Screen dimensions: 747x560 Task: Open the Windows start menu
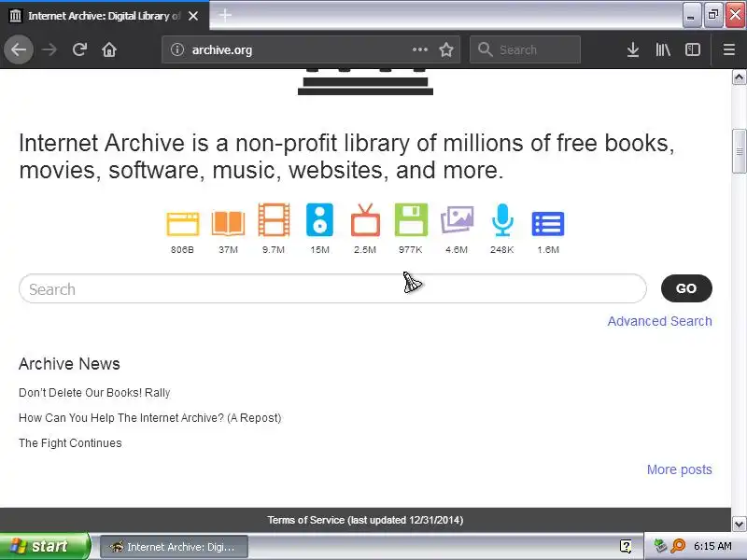(45, 546)
